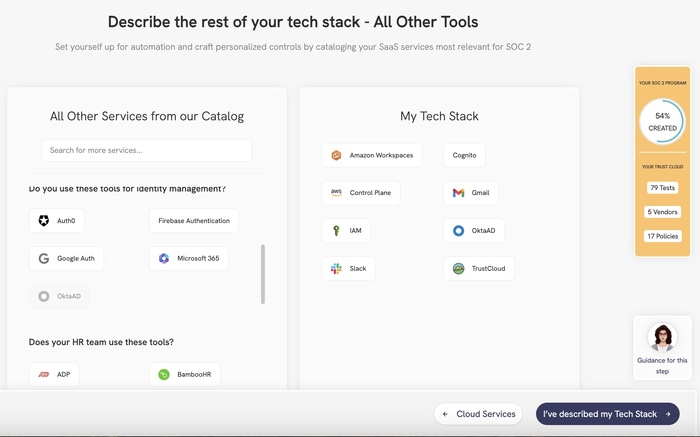700x437 pixels.
Task: Go back to Cloud Services step
Action: (x=478, y=414)
